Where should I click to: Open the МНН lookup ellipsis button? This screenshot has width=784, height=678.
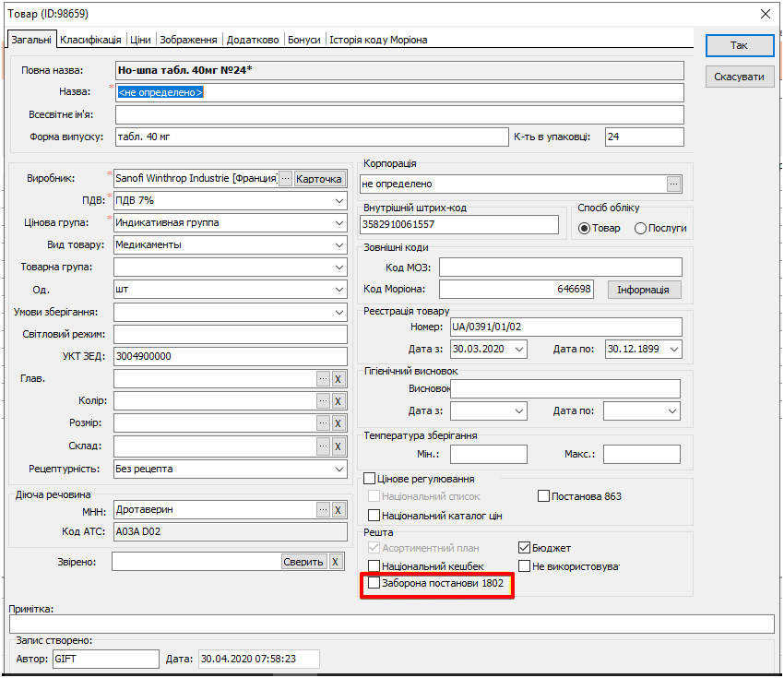coord(323,509)
